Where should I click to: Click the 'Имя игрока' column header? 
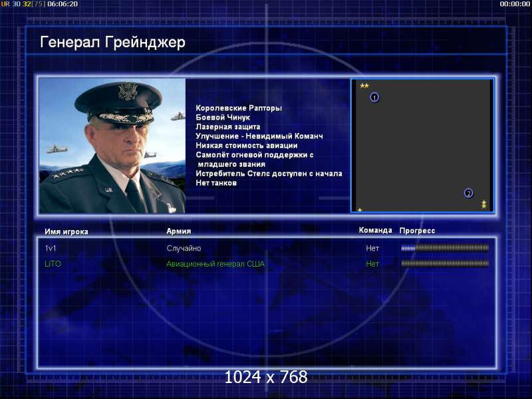click(66, 231)
